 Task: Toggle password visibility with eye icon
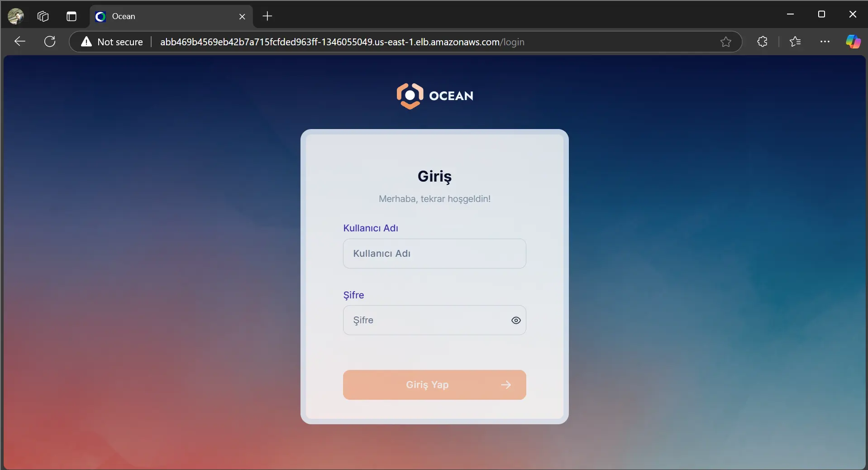516,321
